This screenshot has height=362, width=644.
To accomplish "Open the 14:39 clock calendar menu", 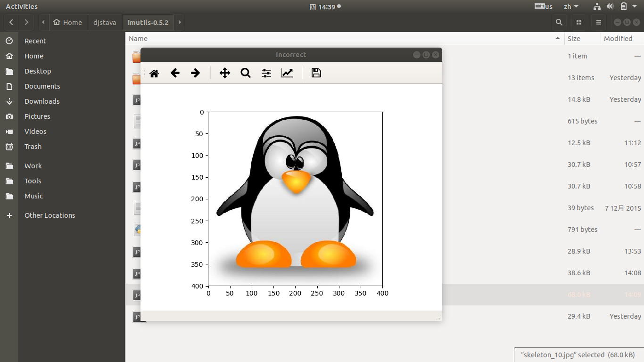I will click(x=325, y=7).
